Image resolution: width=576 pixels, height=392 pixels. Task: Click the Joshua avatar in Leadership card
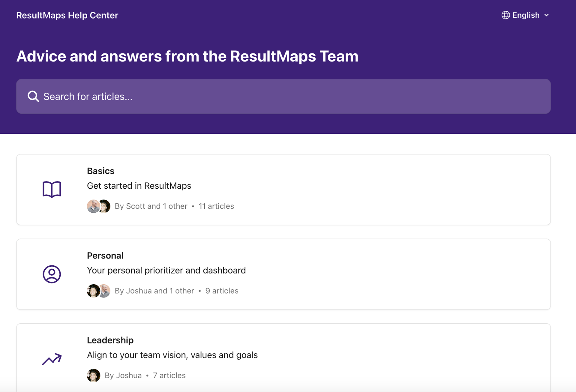(93, 376)
